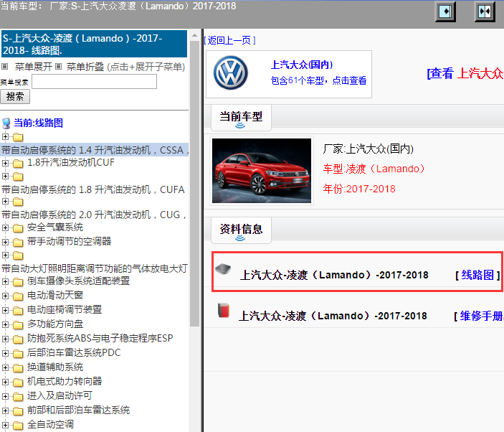Click folder icon of 电动滑动天窗
Image resolution: width=504 pixels, height=432 pixels.
pos(18,296)
